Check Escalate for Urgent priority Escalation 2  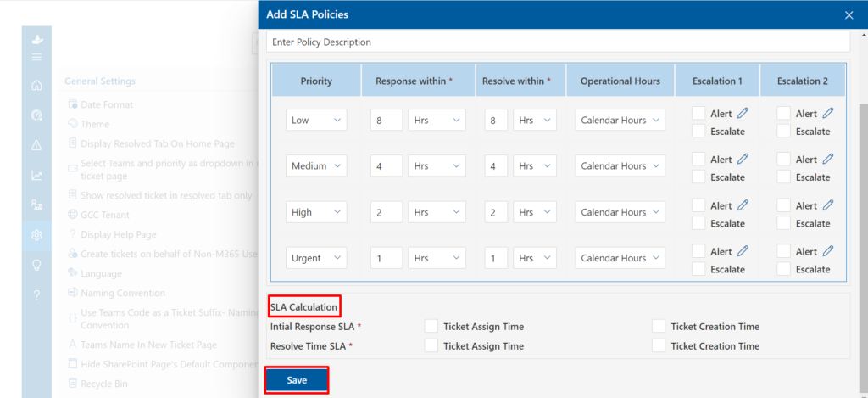click(783, 269)
